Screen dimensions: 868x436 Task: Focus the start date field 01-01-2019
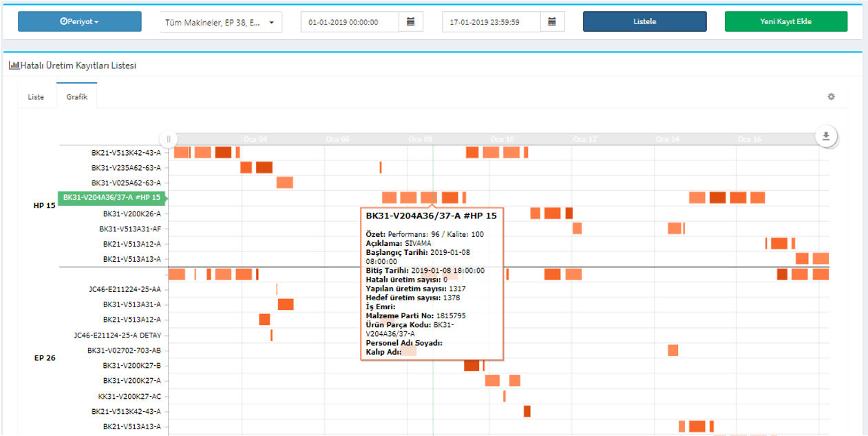(350, 22)
